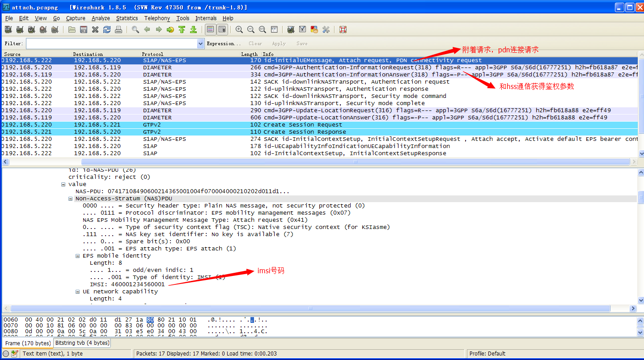Open preferences wrench icon
The image size is (644, 360).
pos(326,30)
